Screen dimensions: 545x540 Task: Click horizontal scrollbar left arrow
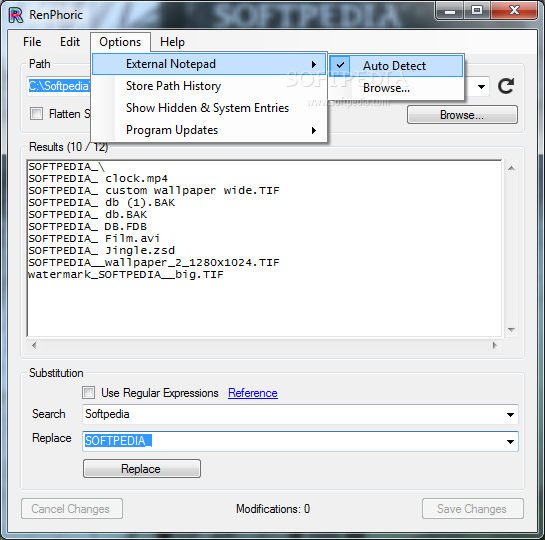click(x=34, y=345)
